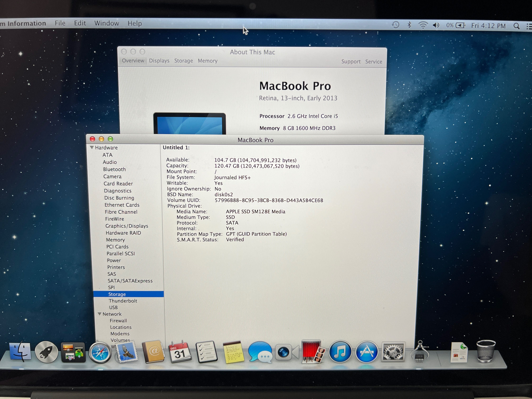This screenshot has height=399, width=532.
Task: Click Bluetooth icon in menu bar
Action: (409, 25)
